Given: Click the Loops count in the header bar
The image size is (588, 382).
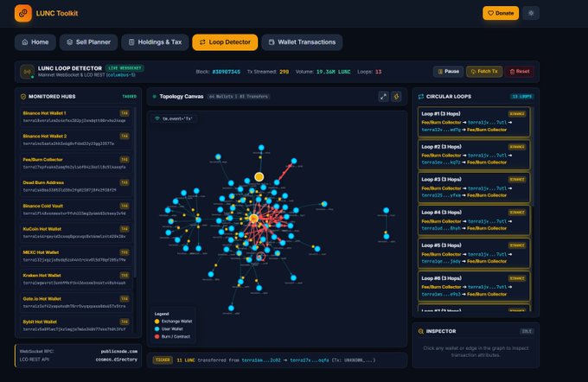Looking at the screenshot, I should [x=379, y=72].
